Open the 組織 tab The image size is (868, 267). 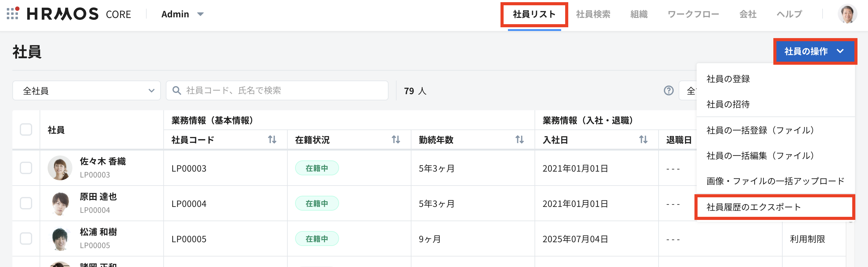(639, 14)
